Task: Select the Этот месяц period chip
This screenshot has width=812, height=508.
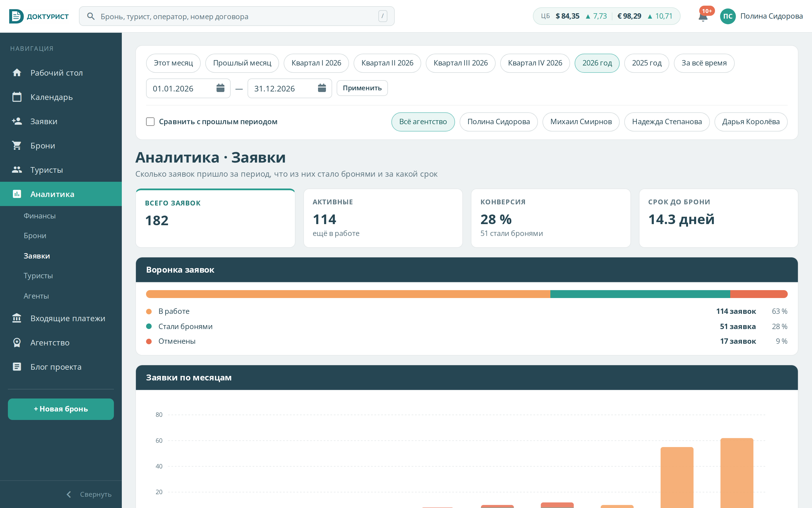Action: point(173,63)
